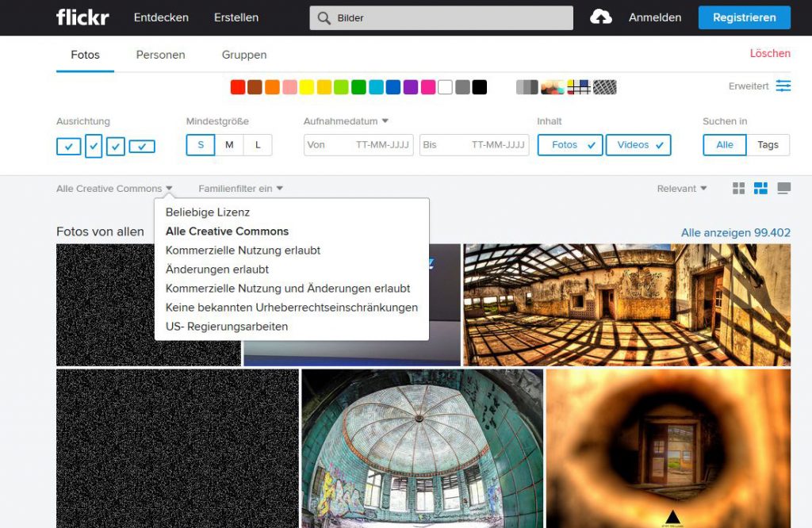Viewport: 812px width, 528px height.
Task: Switch to Personen tab
Action: coord(160,55)
